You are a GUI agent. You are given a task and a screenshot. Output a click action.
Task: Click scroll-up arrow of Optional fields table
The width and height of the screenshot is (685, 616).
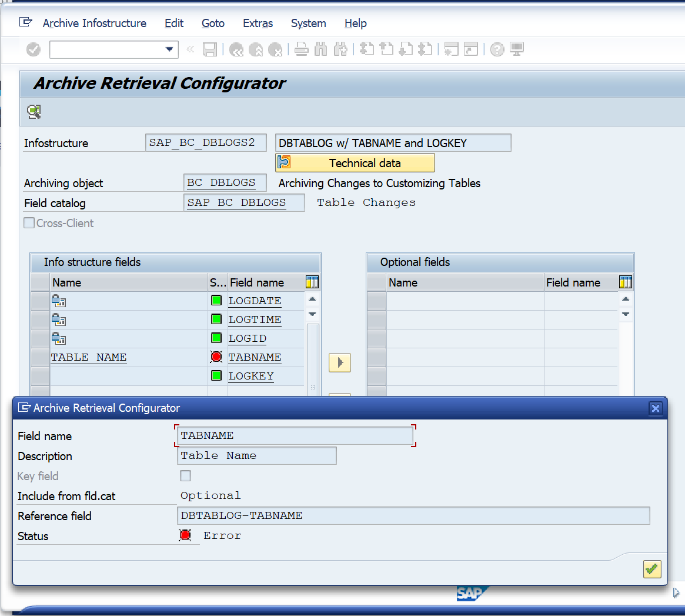pyautogui.click(x=626, y=299)
